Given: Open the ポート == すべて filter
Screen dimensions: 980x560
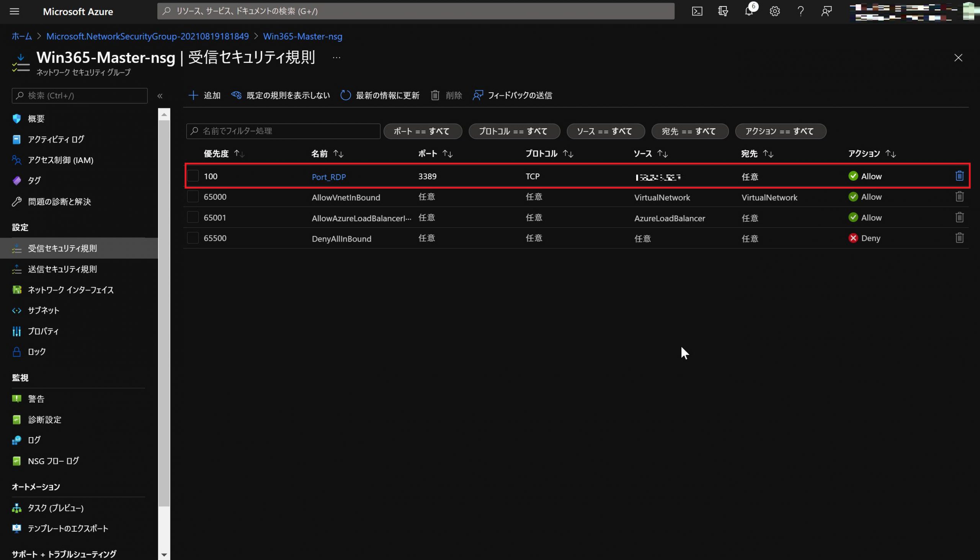Looking at the screenshot, I should [422, 131].
